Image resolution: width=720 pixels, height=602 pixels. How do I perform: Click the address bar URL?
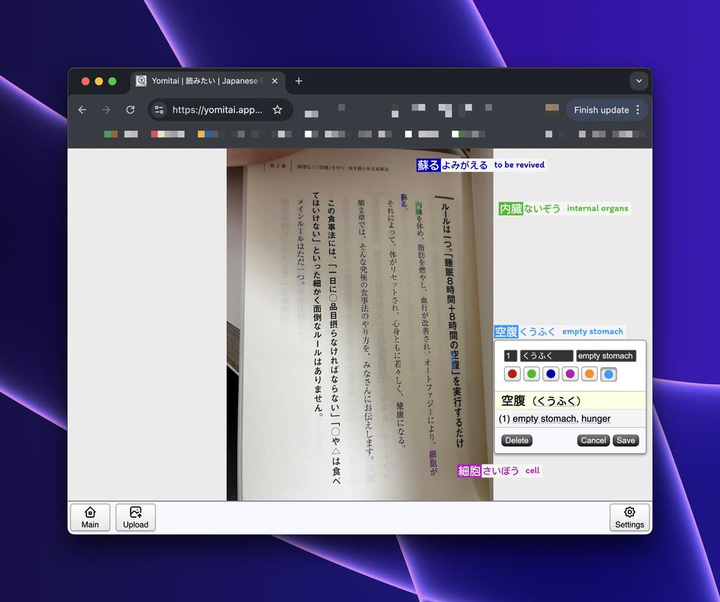217,110
